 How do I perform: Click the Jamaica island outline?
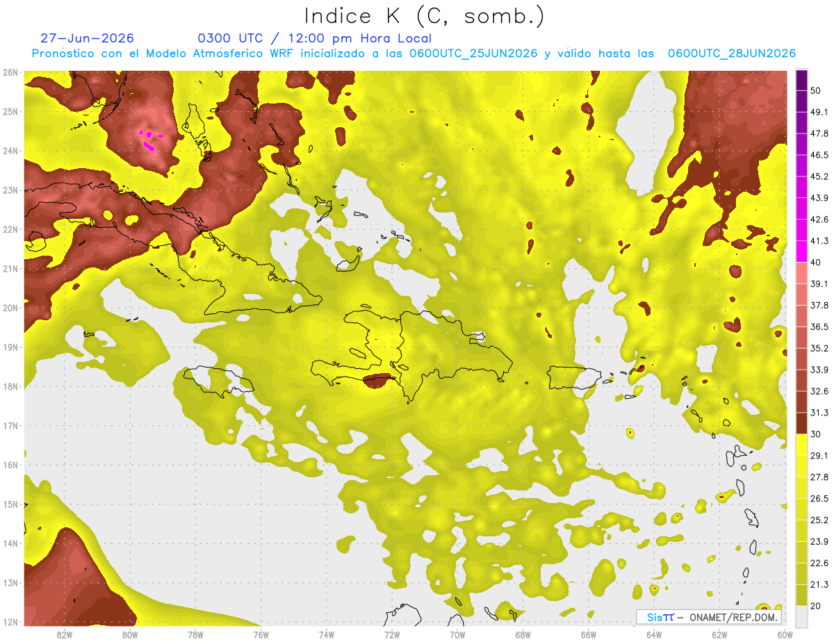pyautogui.click(x=219, y=381)
